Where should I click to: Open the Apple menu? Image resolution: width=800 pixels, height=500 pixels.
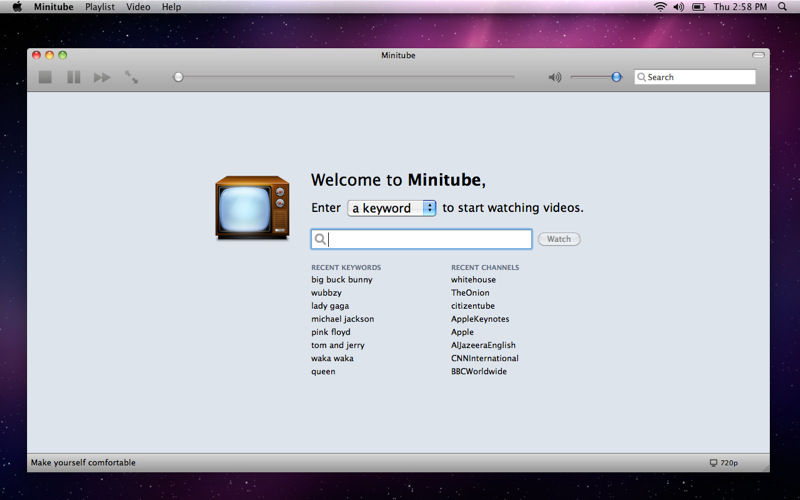pyautogui.click(x=17, y=7)
